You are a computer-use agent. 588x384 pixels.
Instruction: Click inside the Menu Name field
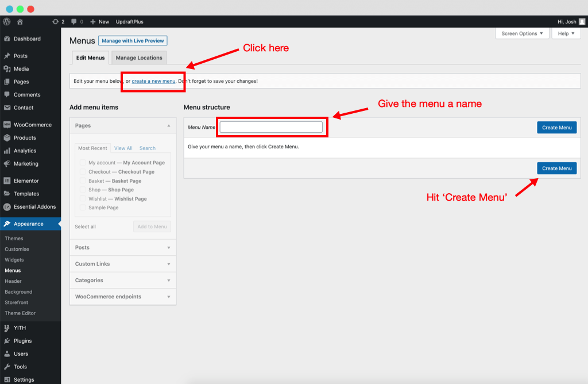tap(272, 126)
